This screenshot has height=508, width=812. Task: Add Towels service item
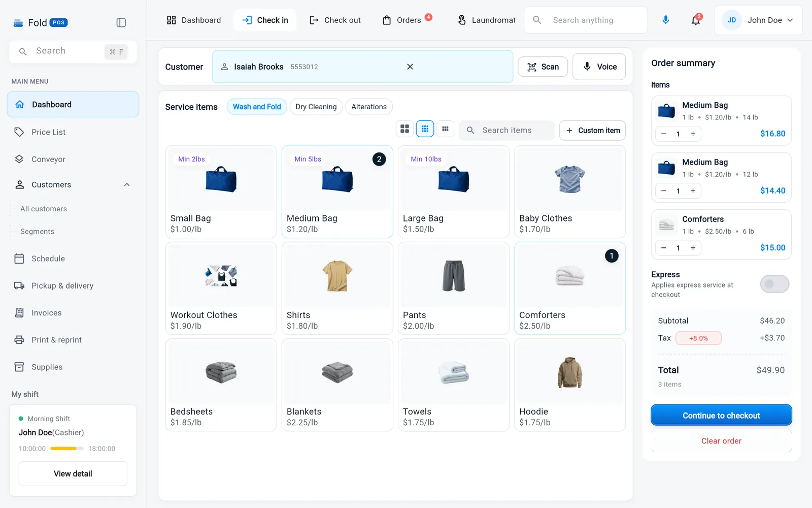point(453,385)
